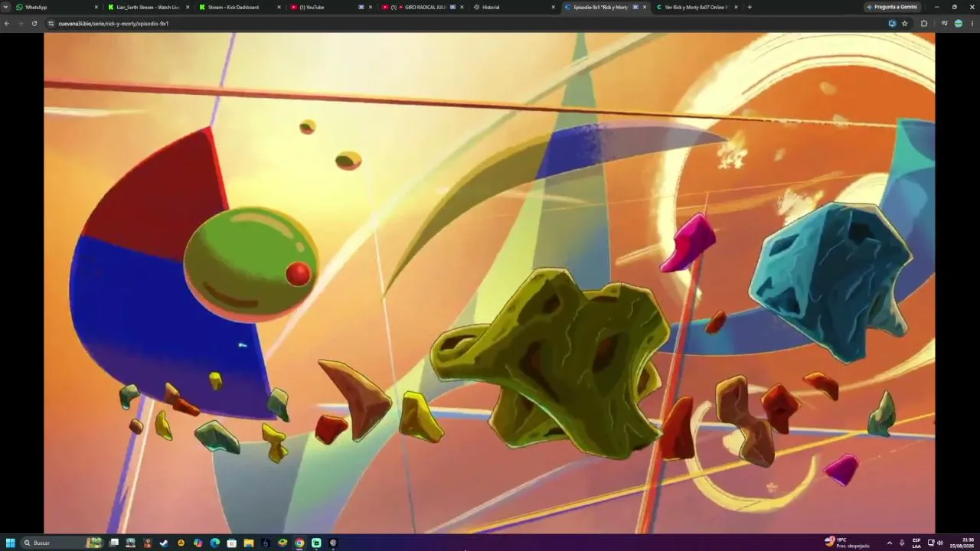The height and width of the screenshot is (551, 980).
Task: Close the Episodio 9x1 Rick y Morty tab
Action: (645, 7)
